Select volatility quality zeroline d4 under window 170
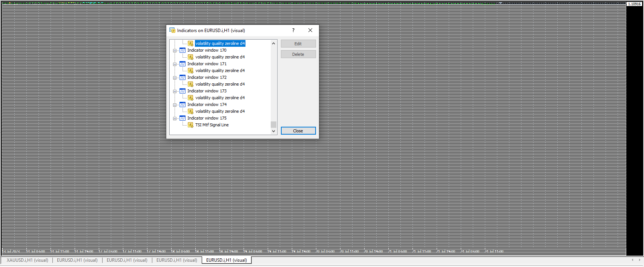The height and width of the screenshot is (267, 644). click(x=220, y=57)
